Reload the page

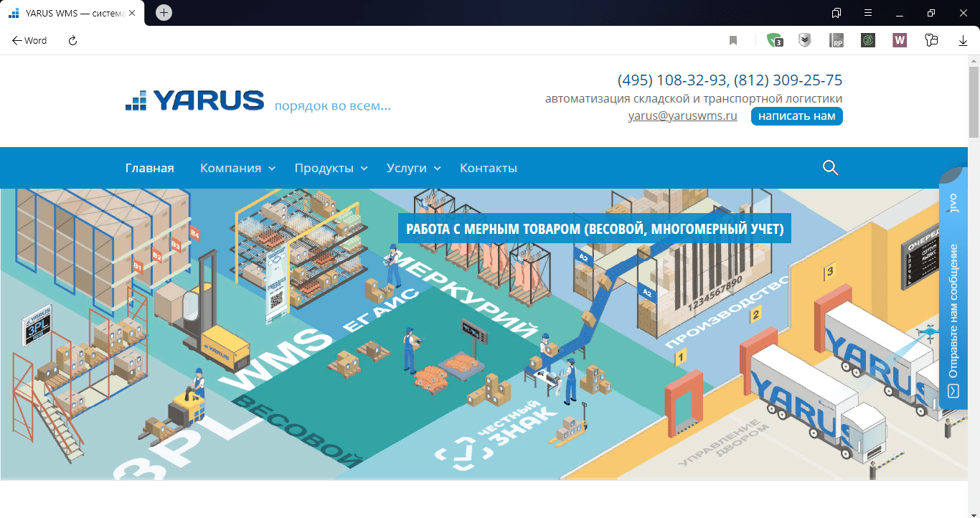click(x=72, y=41)
